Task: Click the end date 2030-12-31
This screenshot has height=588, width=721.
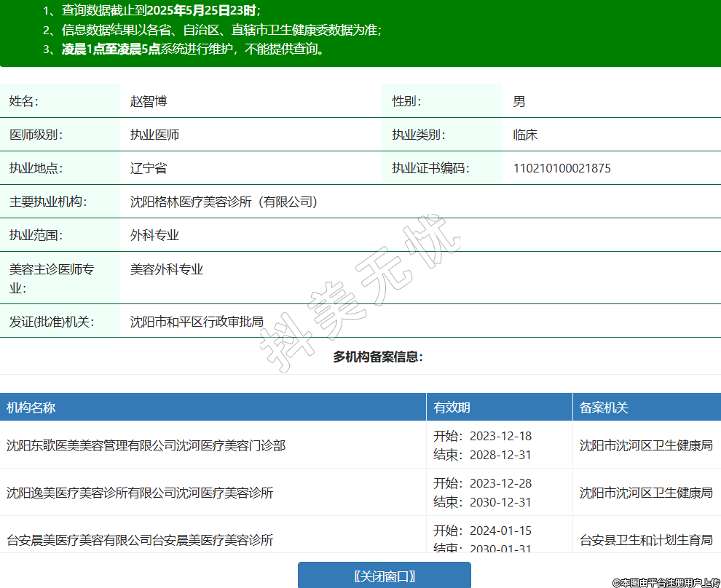Action: point(500,502)
